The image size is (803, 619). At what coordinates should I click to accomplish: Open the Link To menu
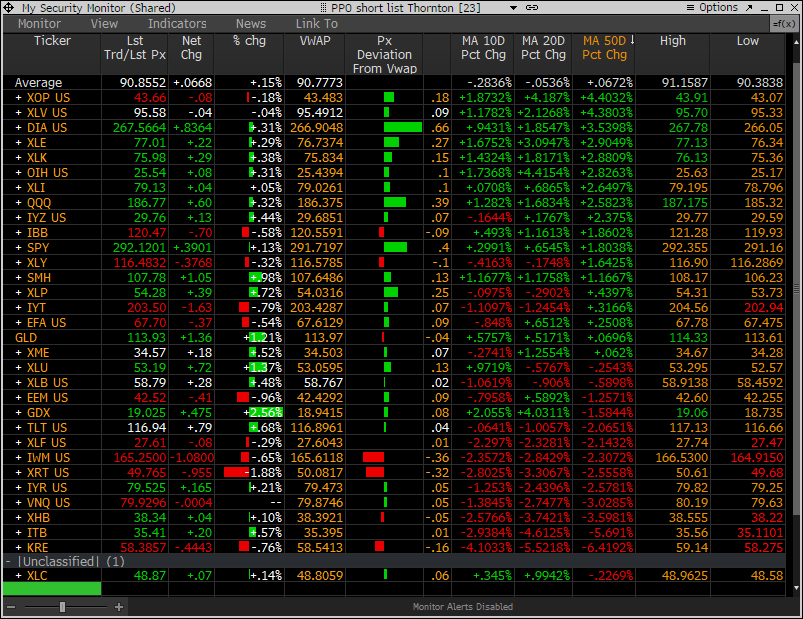tap(316, 24)
